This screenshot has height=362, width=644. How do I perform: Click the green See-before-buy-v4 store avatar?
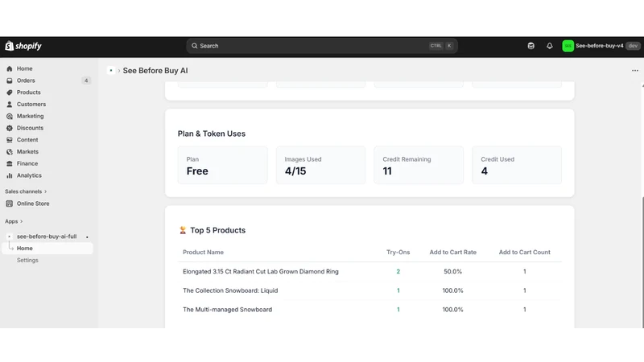568,46
